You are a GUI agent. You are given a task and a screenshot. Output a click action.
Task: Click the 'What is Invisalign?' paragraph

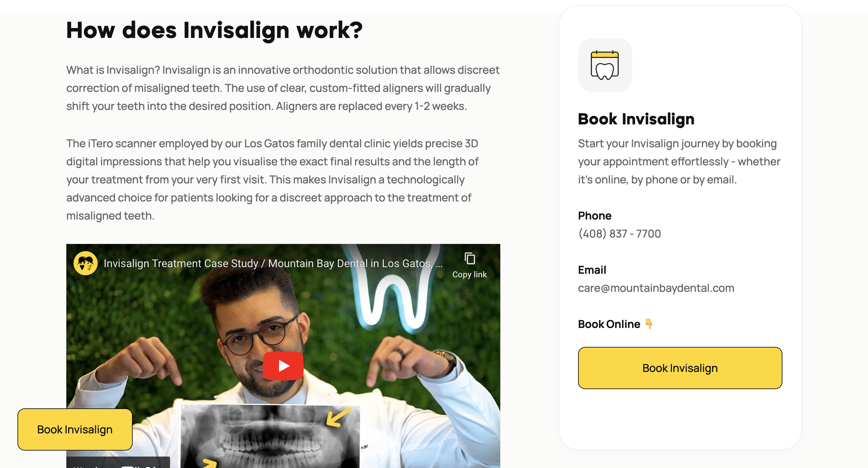click(x=283, y=88)
